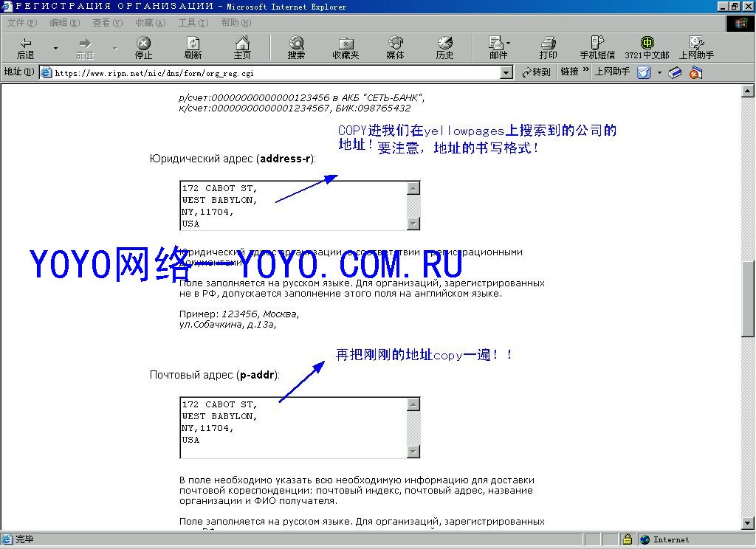The image size is (756, 549).
Task: Refresh the page with 刷新 icon
Action: tap(193, 43)
